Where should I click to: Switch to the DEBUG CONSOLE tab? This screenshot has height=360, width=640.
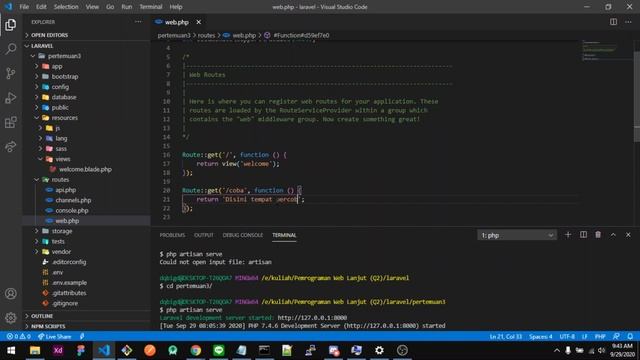(x=243, y=235)
